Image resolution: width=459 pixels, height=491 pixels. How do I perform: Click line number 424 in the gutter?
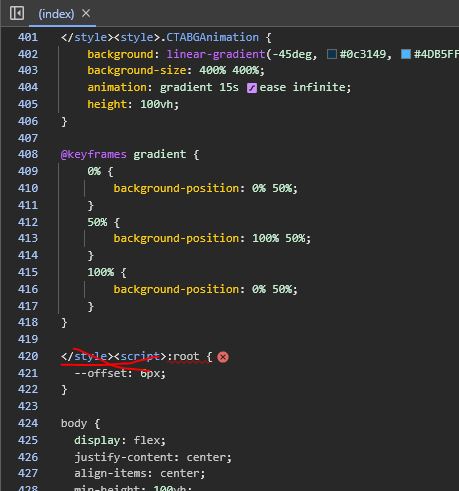28,423
